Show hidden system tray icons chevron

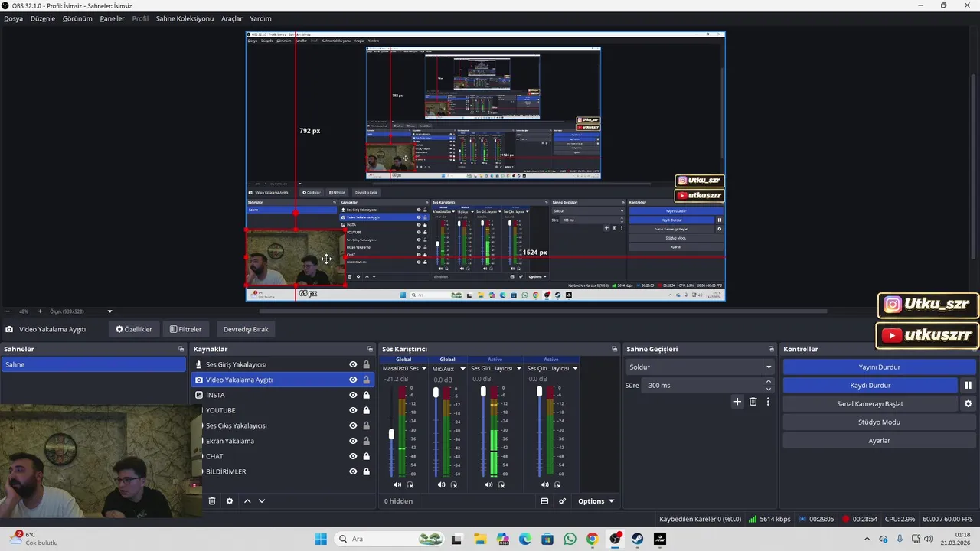[868, 539]
